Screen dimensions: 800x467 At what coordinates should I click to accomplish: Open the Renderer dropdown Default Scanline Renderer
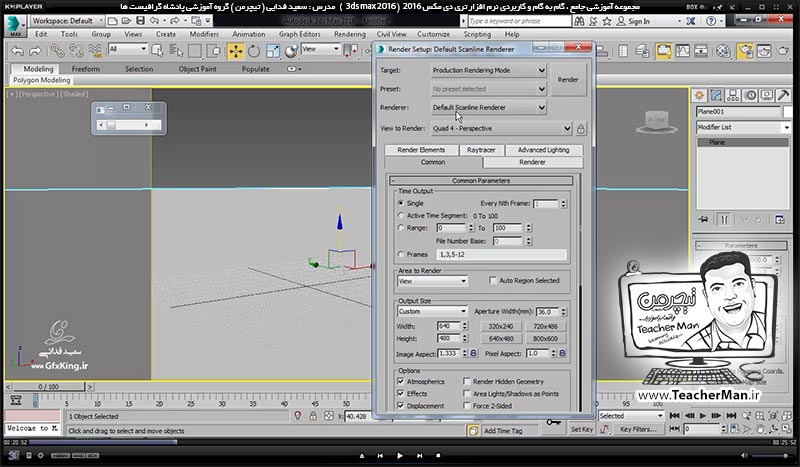click(489, 108)
